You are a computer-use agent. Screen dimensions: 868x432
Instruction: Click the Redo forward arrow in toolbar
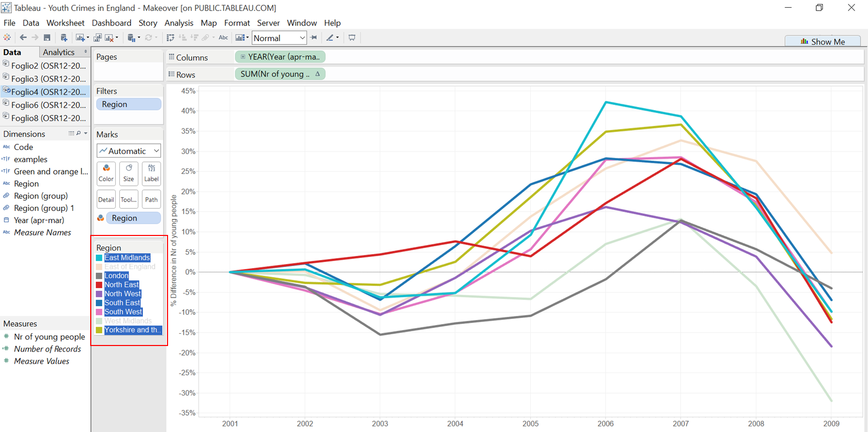tap(35, 37)
